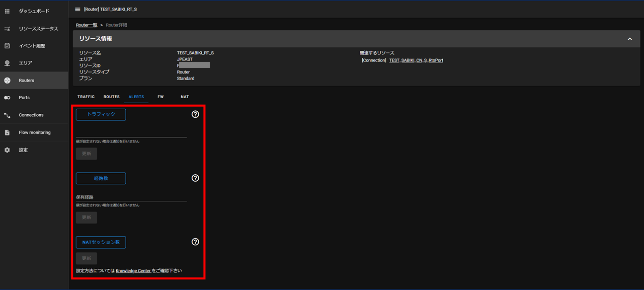Click the NATセッション数 button
Screen dimensions: 644x290
[x=101, y=242]
